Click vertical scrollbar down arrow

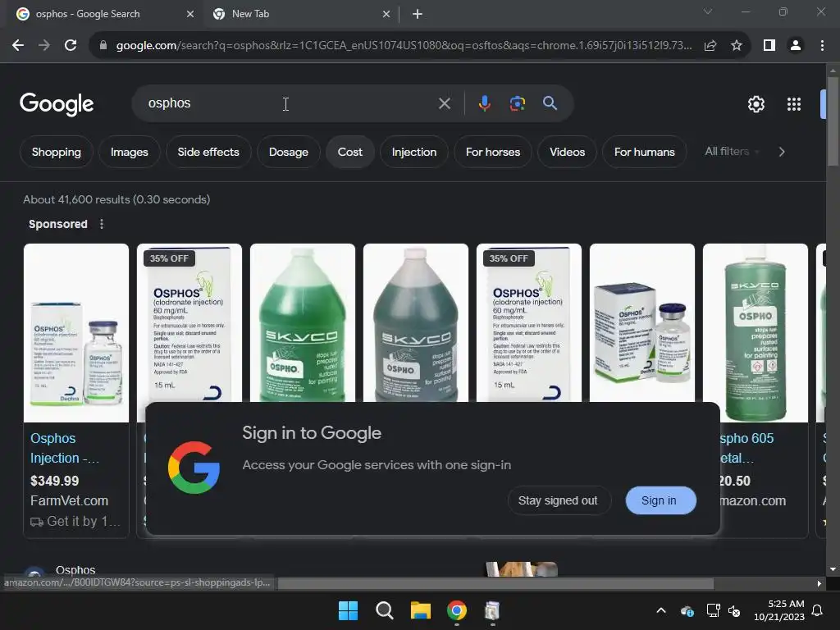click(833, 569)
